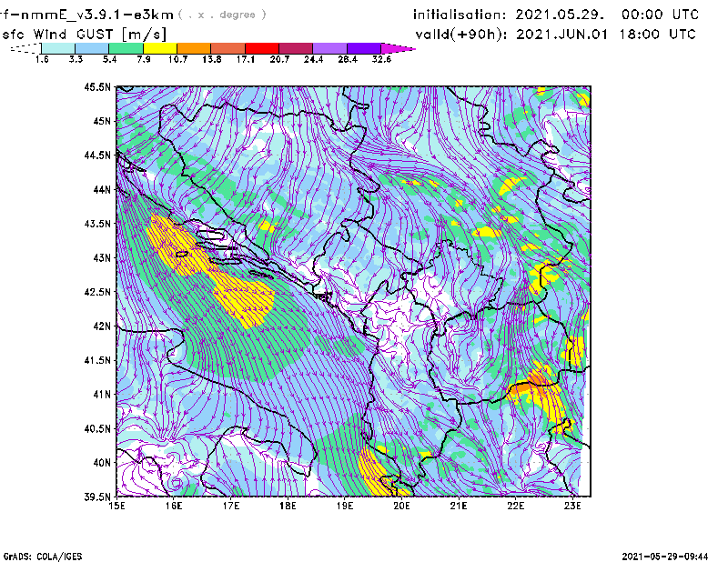
Task: Click the 22E longitude axis label
Action: pos(515,506)
